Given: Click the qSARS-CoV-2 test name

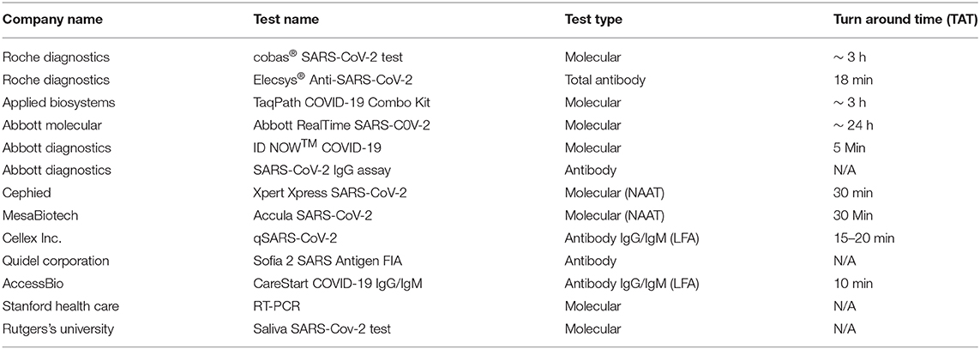Looking at the screenshot, I should coord(292,238).
